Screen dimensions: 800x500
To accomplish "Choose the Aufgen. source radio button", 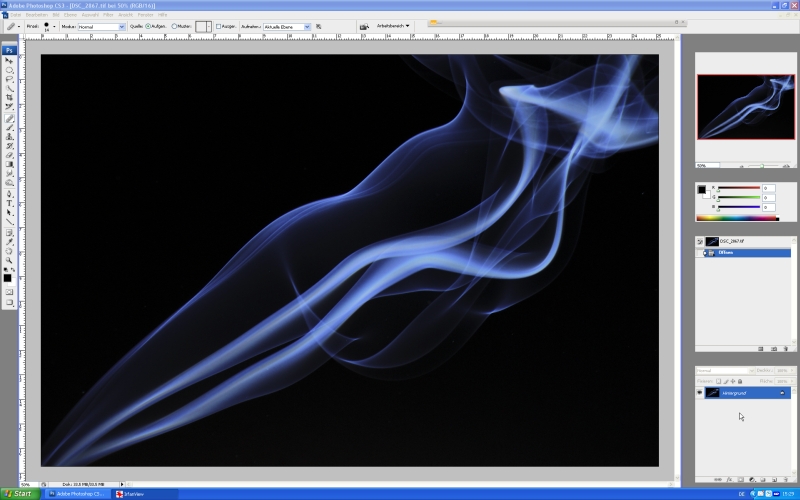I will (x=148, y=26).
